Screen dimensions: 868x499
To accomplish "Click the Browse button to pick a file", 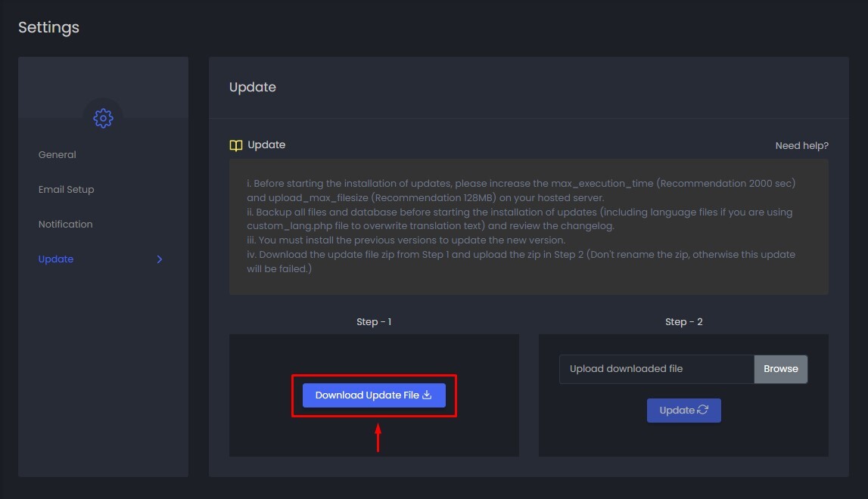I will pos(780,369).
